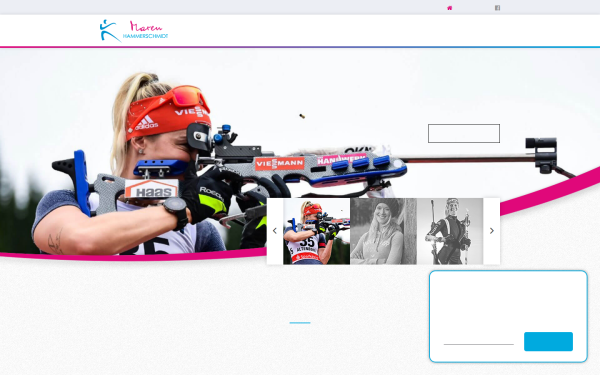Show next thumbnails with right arrow

[492, 231]
